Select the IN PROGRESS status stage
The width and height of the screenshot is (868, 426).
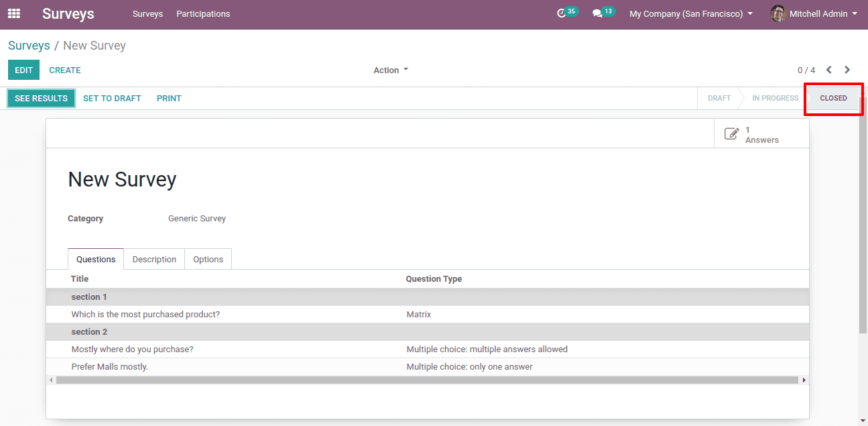tap(775, 98)
